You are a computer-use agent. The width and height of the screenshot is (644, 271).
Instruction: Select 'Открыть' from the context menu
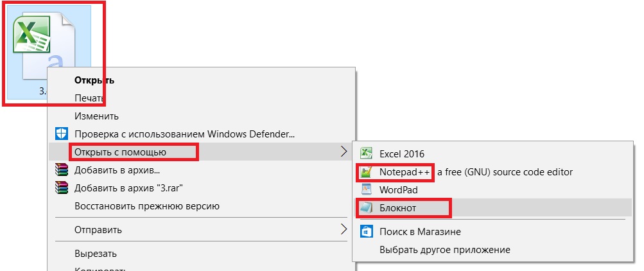(94, 80)
